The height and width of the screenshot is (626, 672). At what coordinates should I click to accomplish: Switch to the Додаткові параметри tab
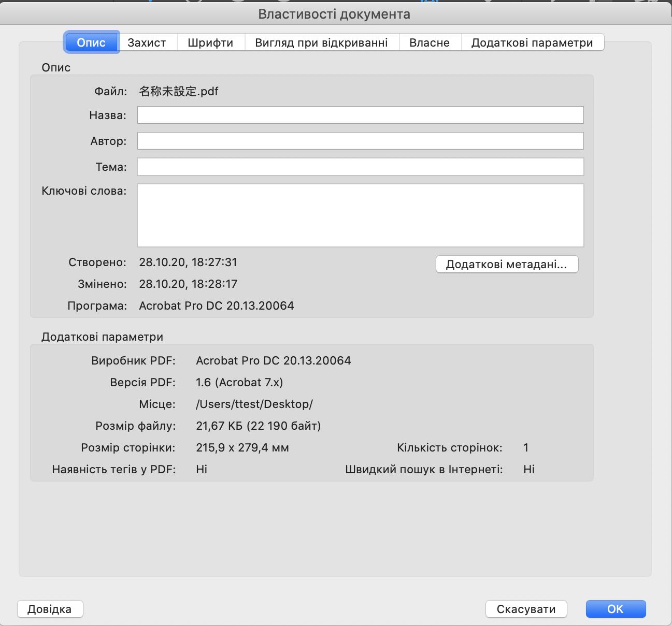[532, 42]
